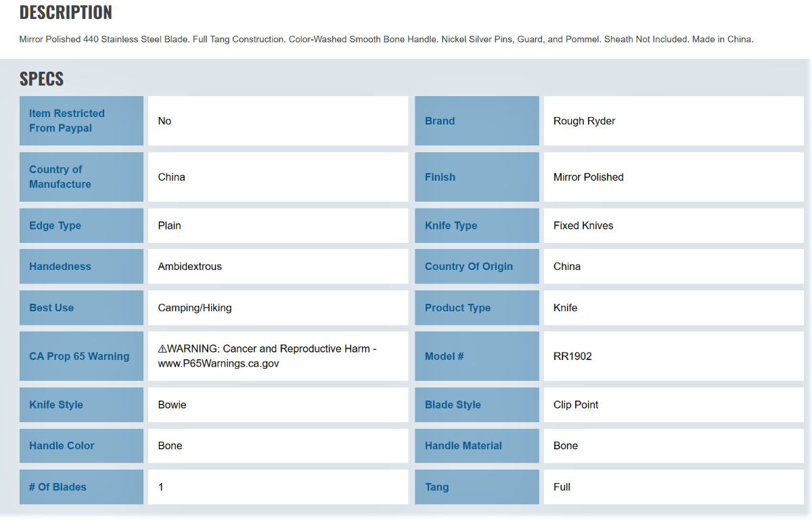The image size is (812, 521).
Task: Click the description paragraph starting 'Mirror Polished 440'
Action: (386, 39)
